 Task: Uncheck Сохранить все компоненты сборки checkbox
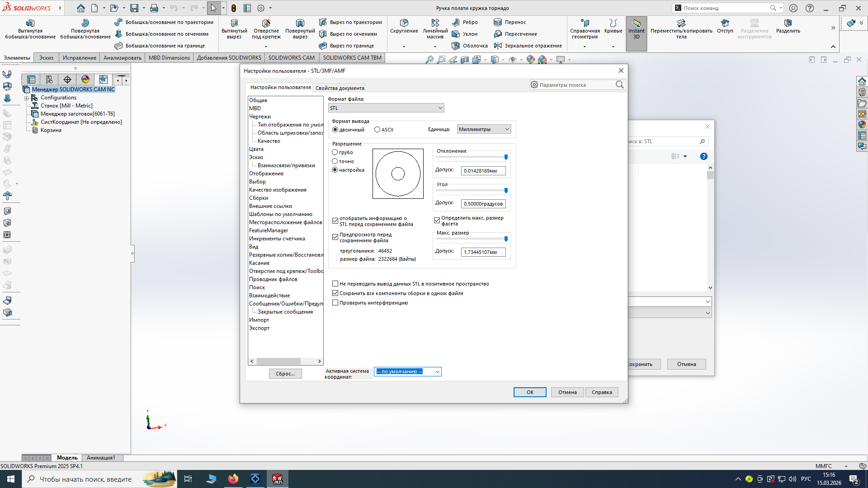click(x=335, y=293)
